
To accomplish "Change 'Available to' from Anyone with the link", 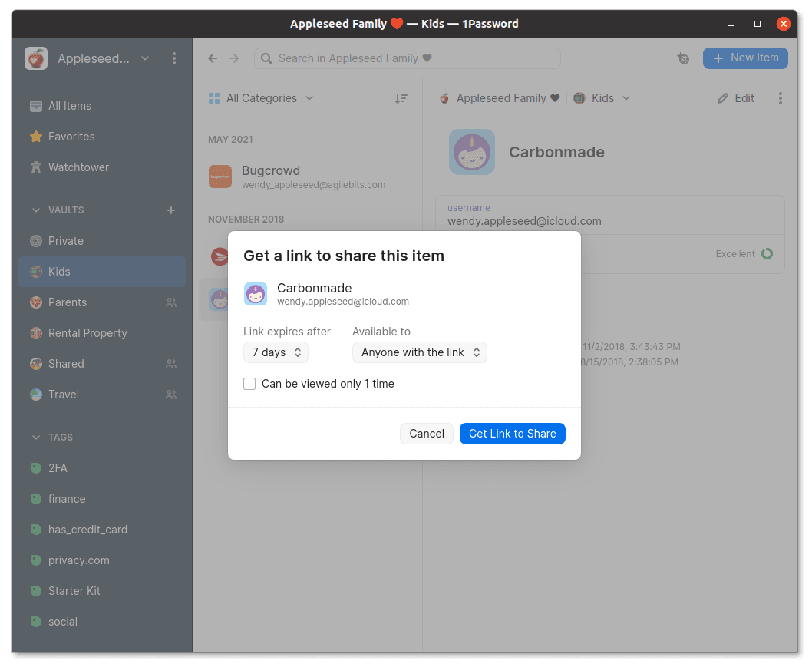I will click(419, 352).
